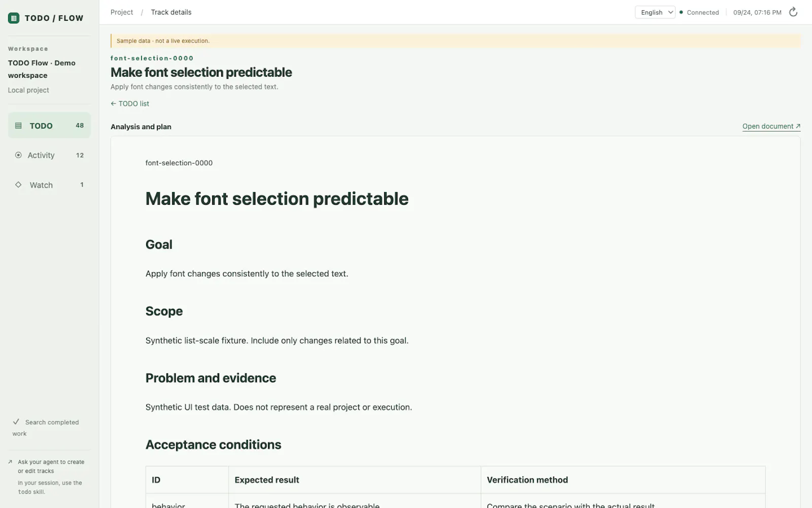Click the TODO Flow · Demo workspace name

point(42,69)
